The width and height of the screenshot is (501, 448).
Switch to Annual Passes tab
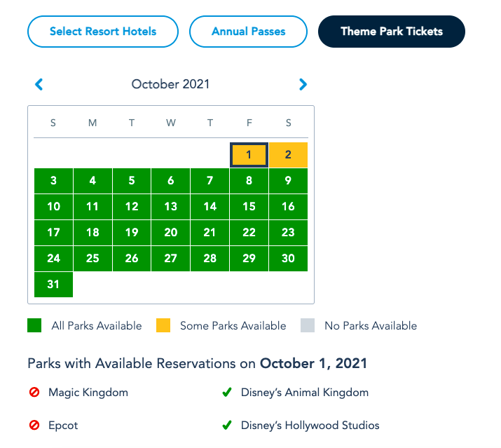tap(248, 32)
